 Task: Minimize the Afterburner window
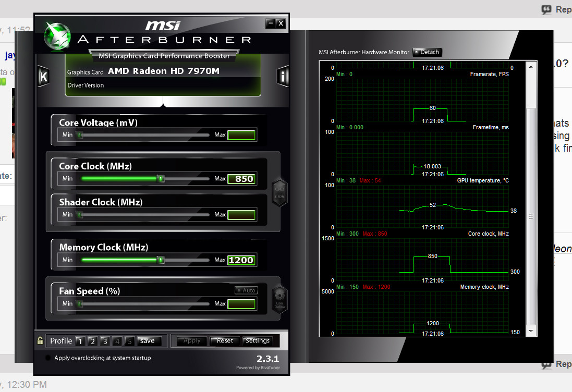(x=270, y=23)
